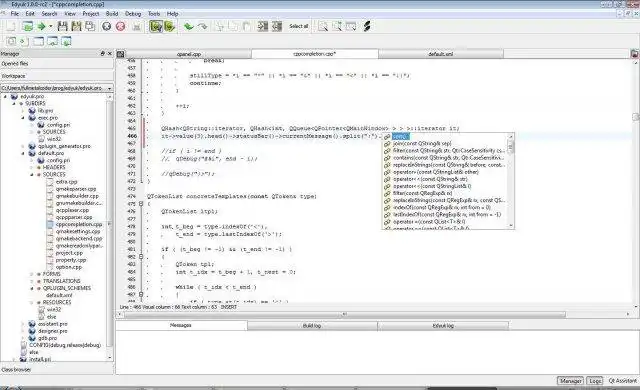This screenshot has width=640, height=390.
Task: Open the Build menu
Action: (112, 13)
